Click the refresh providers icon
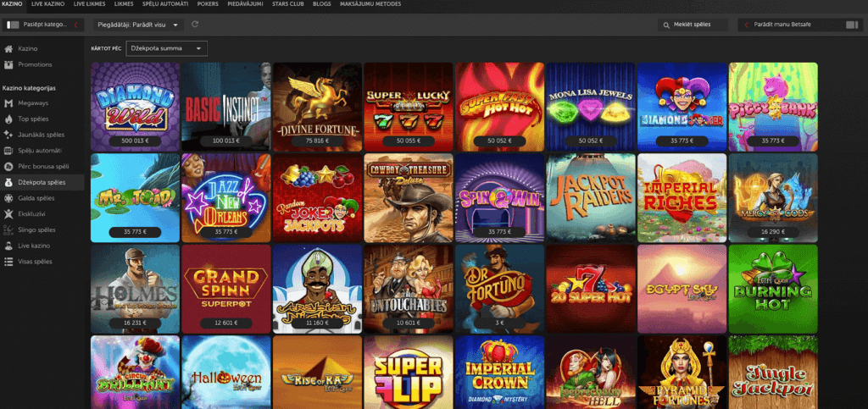The height and width of the screenshot is (409, 868). pyautogui.click(x=194, y=25)
